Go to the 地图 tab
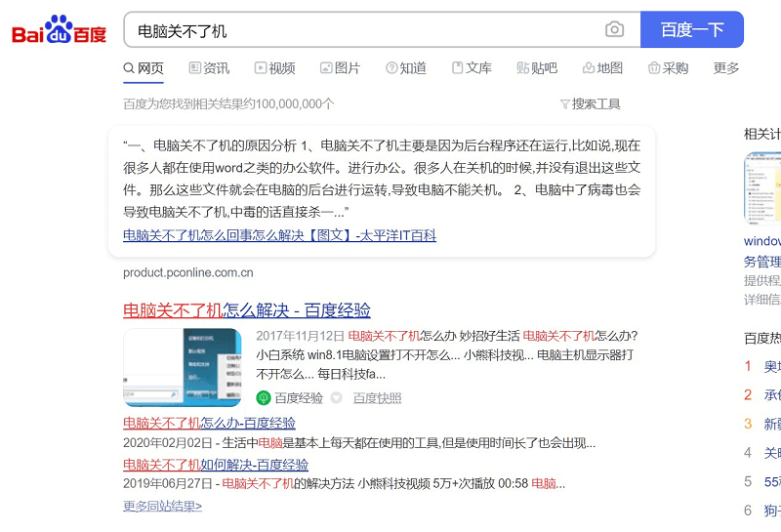781x532 pixels. (602, 68)
